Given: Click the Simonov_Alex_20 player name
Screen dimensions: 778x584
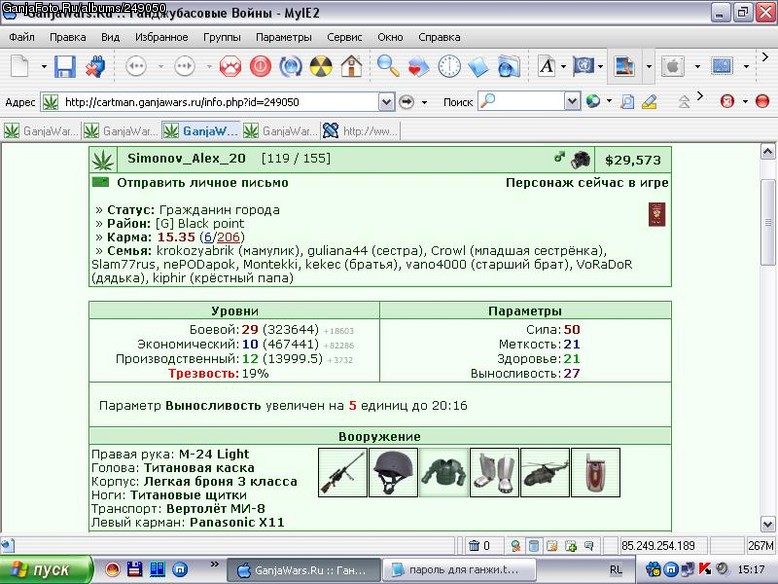Looking at the screenshot, I should pos(187,158).
